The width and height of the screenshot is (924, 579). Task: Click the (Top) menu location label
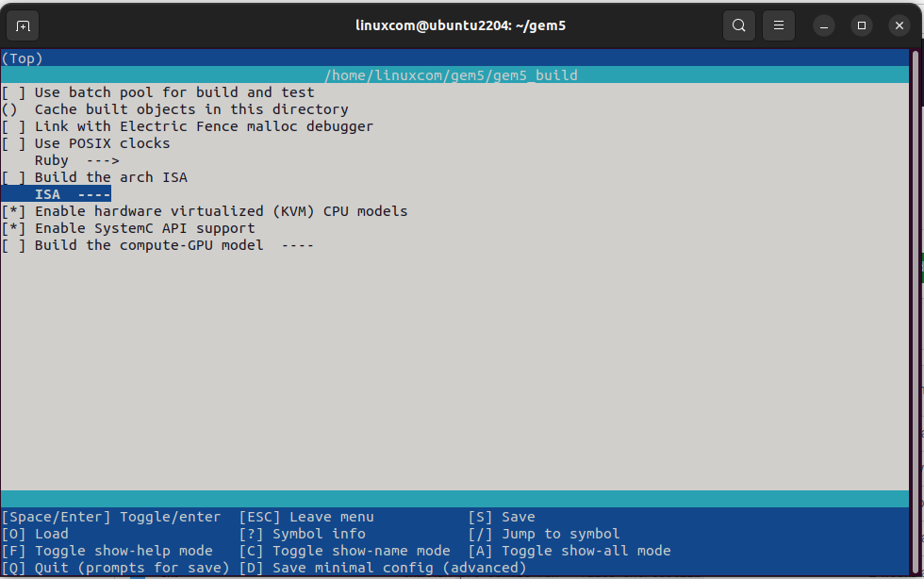pyautogui.click(x=22, y=58)
